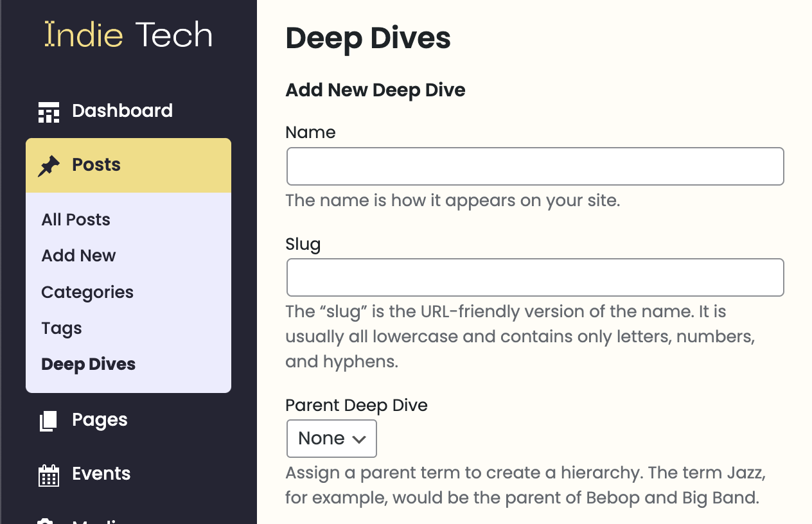The height and width of the screenshot is (524, 812).
Task: Click into the Slug text field
Action: 534,277
